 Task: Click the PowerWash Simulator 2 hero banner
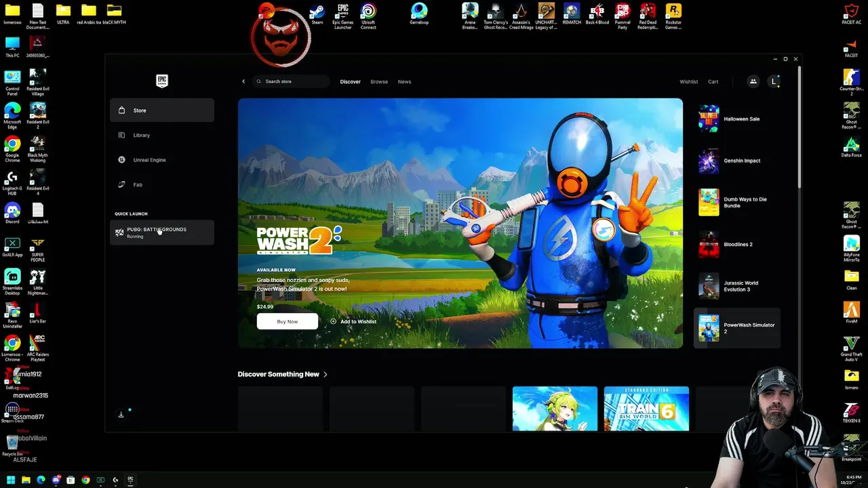[460, 223]
